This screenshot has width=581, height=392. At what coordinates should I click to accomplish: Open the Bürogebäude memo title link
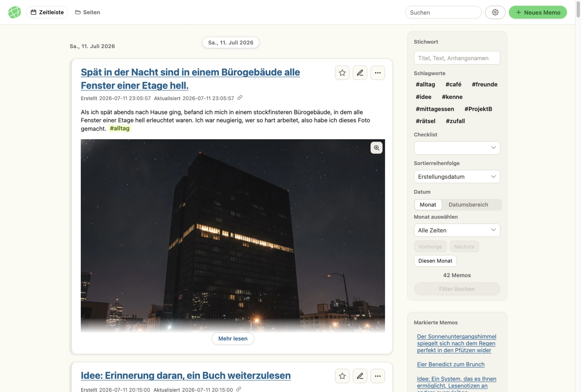coord(190,79)
